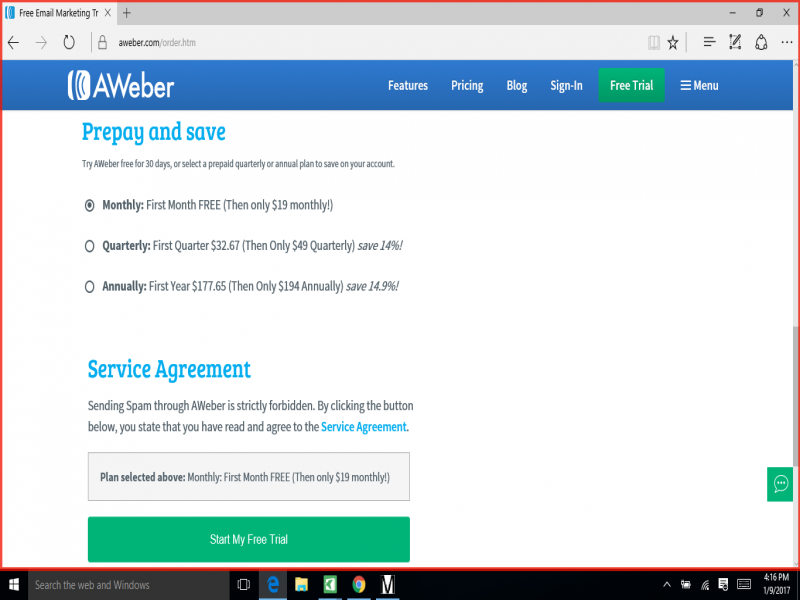Click Search the web and Windows box

pos(128,585)
